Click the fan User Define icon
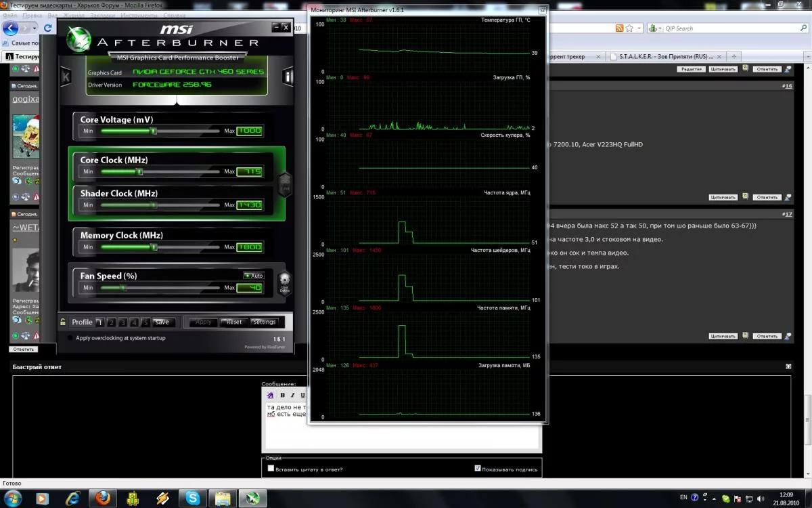The height and width of the screenshot is (508, 812). [x=284, y=282]
